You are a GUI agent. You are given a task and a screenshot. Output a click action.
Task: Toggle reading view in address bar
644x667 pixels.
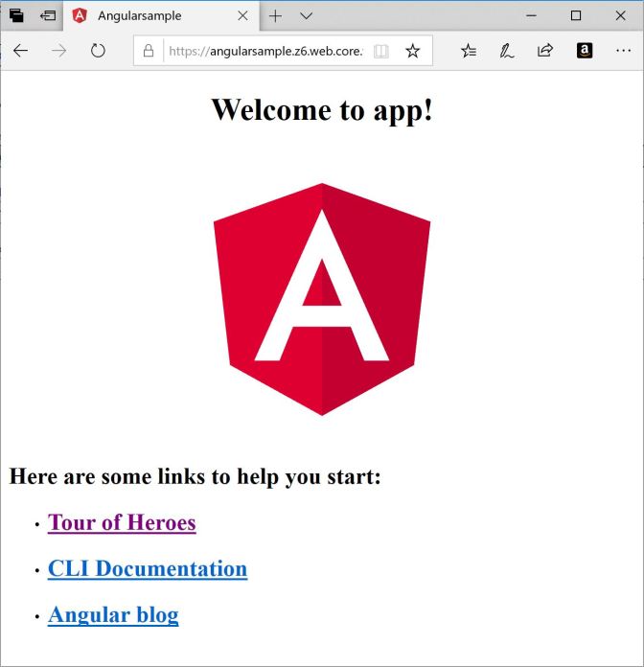click(x=381, y=51)
